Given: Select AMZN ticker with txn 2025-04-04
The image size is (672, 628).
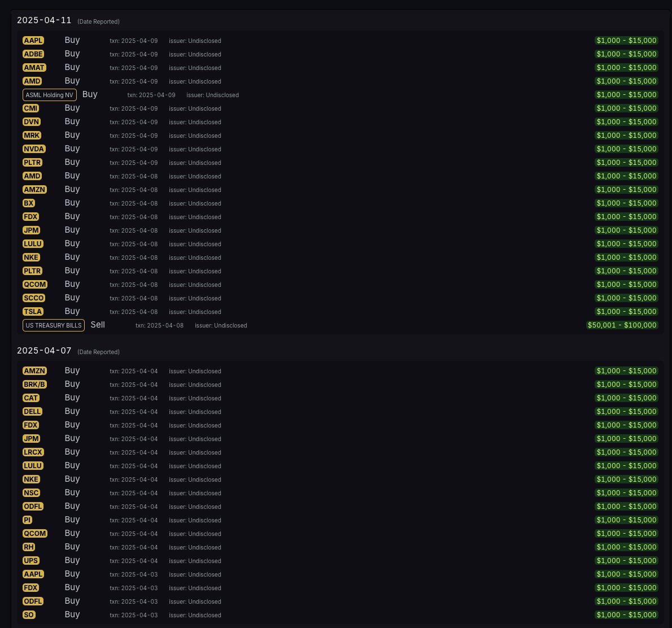Looking at the screenshot, I should click(x=34, y=371).
